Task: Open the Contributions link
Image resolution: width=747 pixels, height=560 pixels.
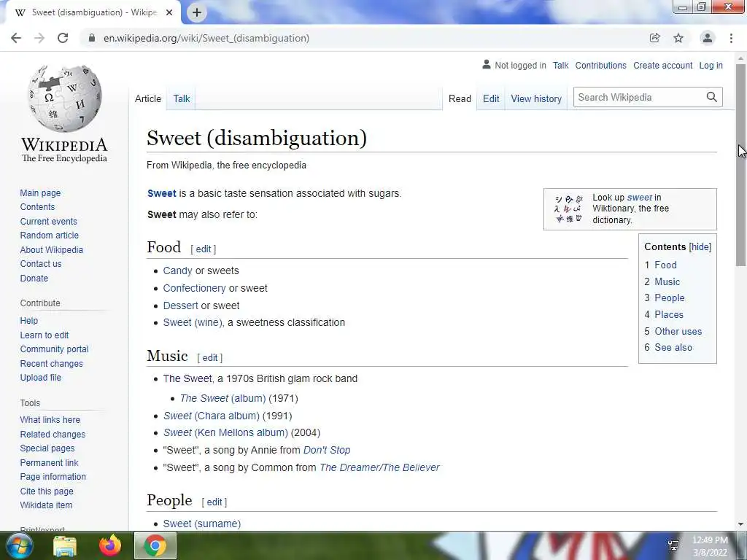Action: (601, 65)
